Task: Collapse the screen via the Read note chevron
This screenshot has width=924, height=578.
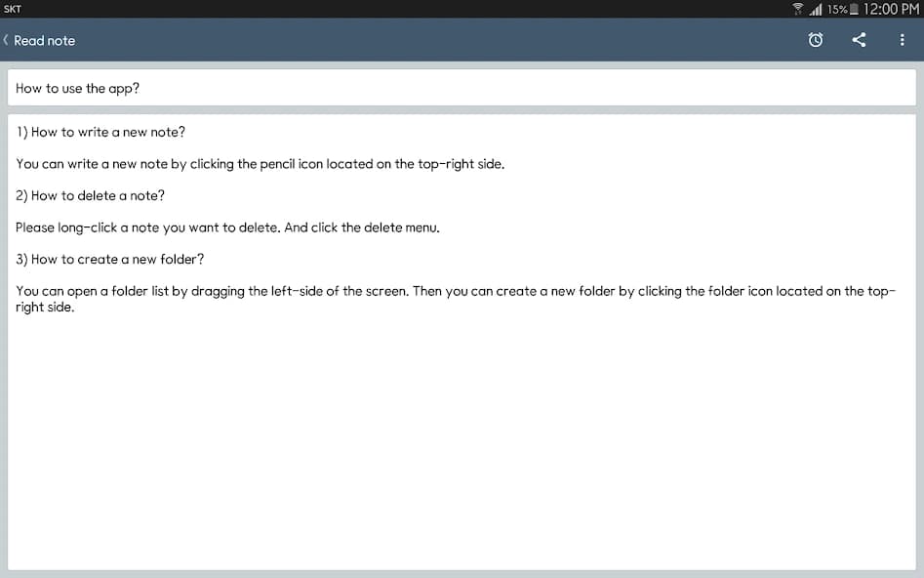Action: click(x=6, y=40)
